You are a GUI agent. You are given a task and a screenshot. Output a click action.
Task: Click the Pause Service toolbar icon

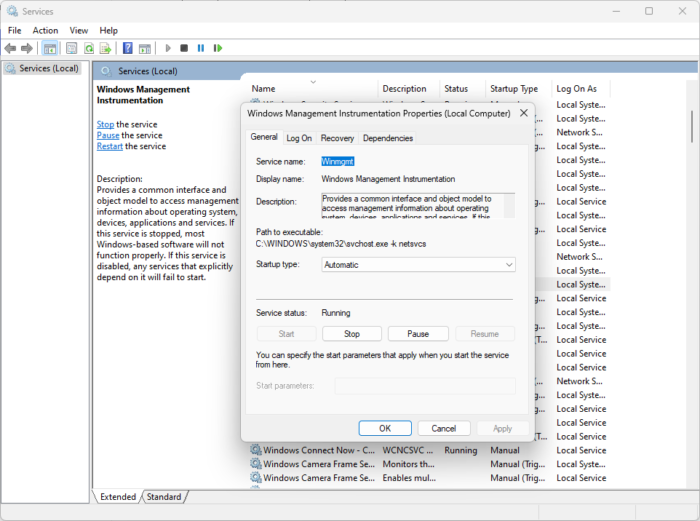coord(201,48)
